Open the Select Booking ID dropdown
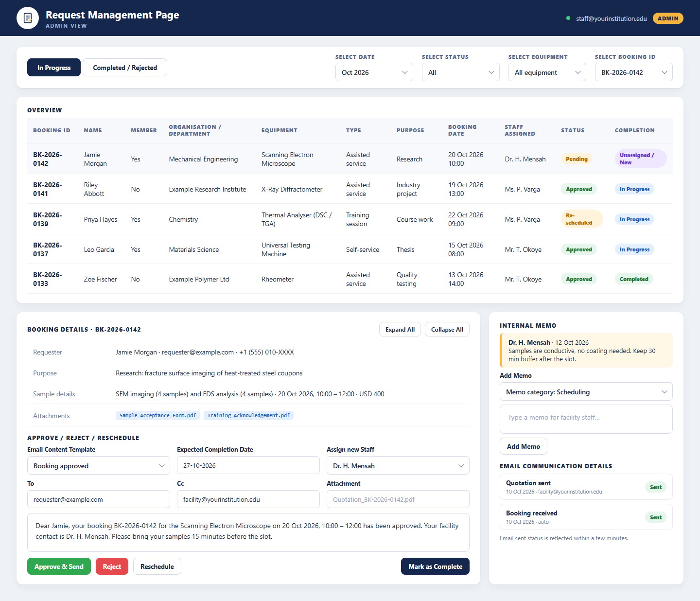700x601 pixels. 634,72
